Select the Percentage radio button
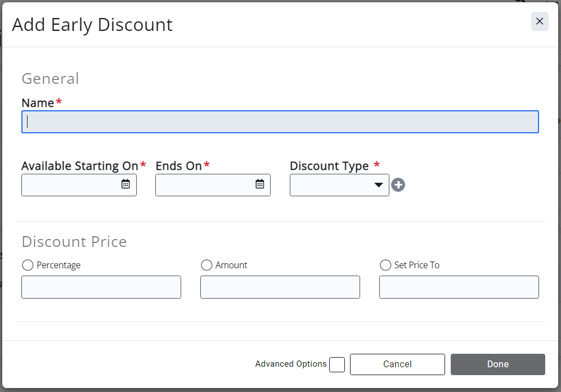Viewport: 561px width, 392px height. 27,265
